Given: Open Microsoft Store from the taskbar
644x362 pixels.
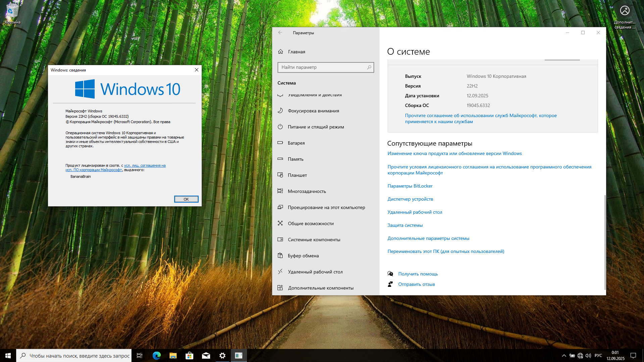Looking at the screenshot, I should (x=189, y=356).
